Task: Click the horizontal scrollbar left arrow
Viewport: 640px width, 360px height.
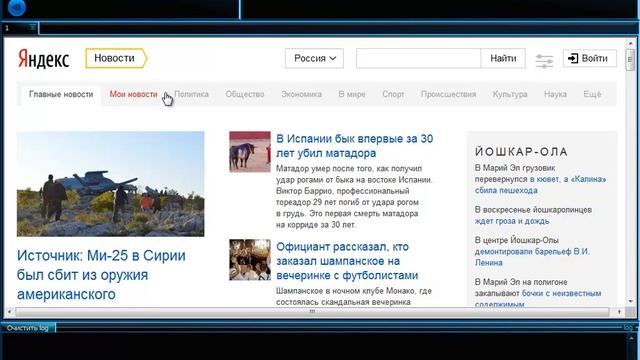Action: 9,312
